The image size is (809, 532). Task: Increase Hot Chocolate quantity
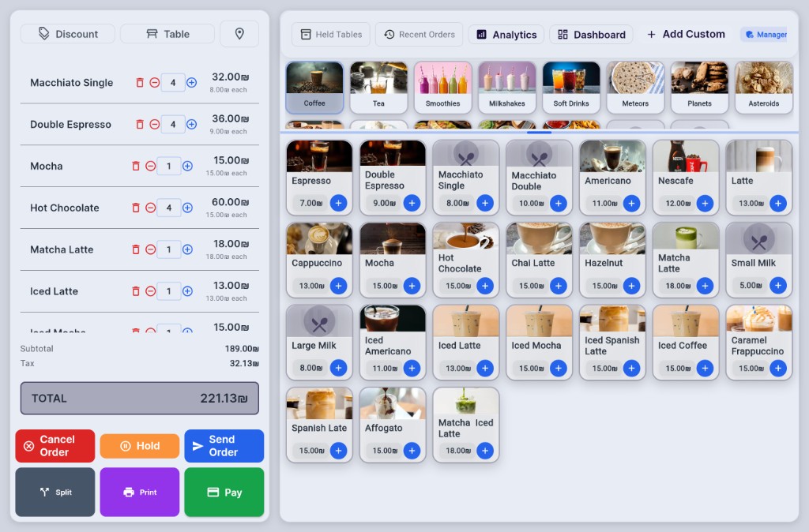click(x=187, y=208)
